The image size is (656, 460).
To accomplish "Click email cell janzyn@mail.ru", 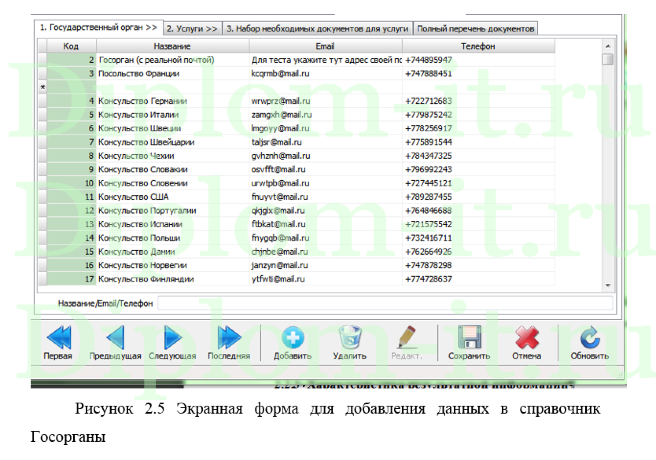I will (325, 265).
